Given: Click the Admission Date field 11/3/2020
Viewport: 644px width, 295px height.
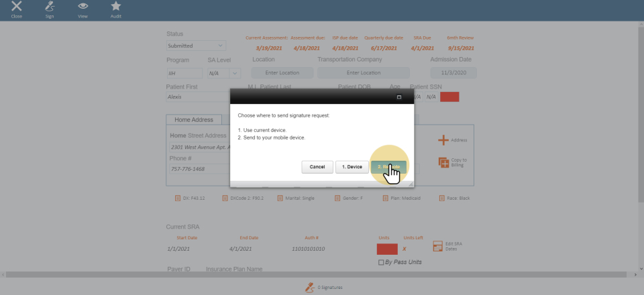Looking at the screenshot, I should [x=453, y=73].
